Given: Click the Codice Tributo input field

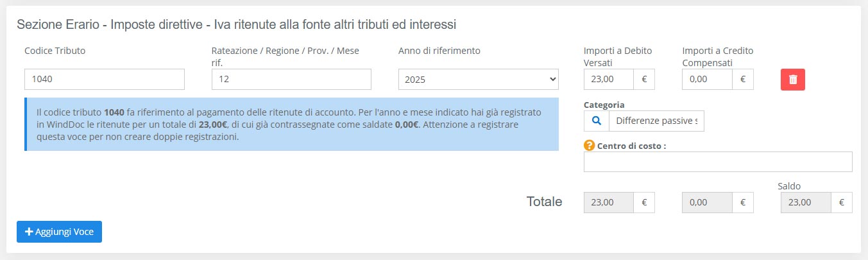Looking at the screenshot, I should point(105,80).
